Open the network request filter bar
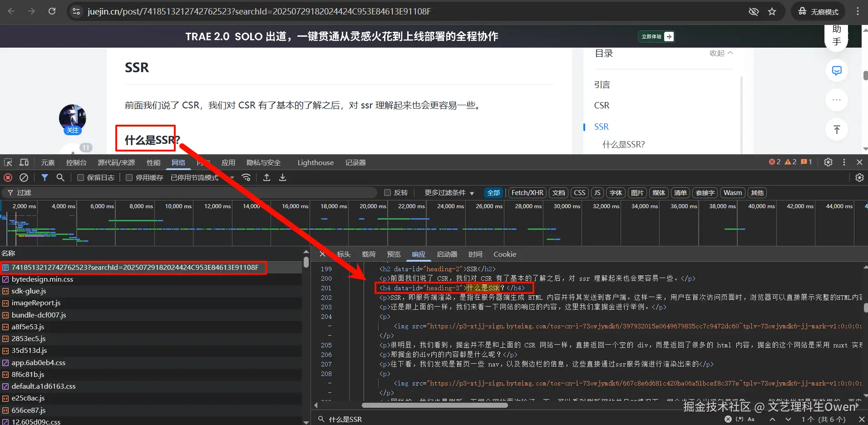Image resolution: width=868 pixels, height=425 pixels. coord(44,177)
